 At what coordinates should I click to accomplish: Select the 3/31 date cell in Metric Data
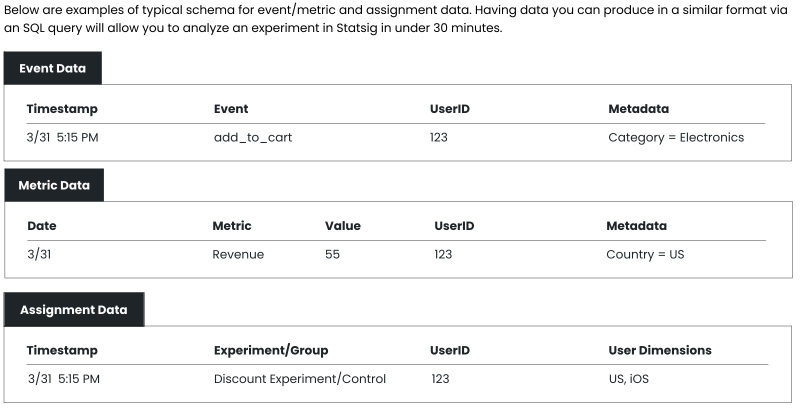(39, 254)
